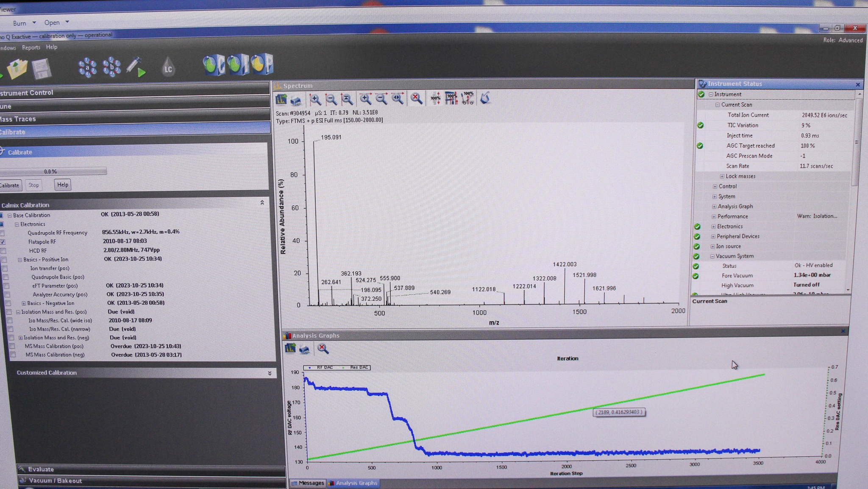Toggle MS Mass Calibration (pos) checkbox
Screen dimensions: 868x489
point(12,346)
